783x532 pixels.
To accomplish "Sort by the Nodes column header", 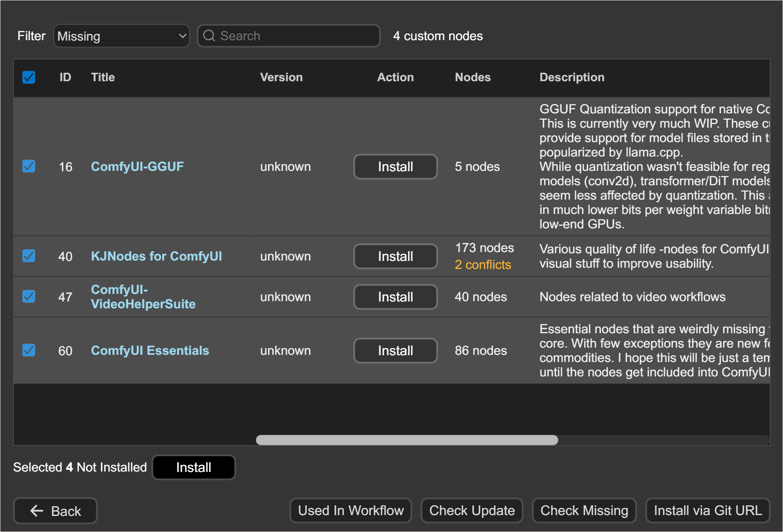I will [473, 77].
